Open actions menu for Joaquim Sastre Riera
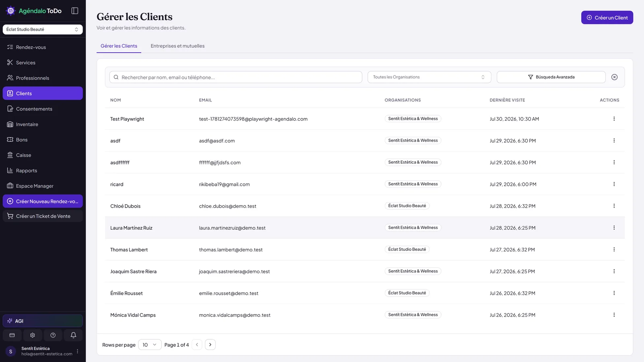 click(614, 271)
